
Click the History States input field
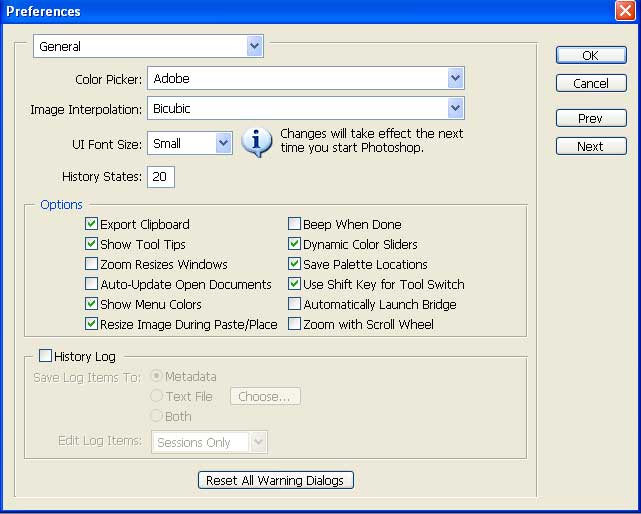[x=161, y=177]
